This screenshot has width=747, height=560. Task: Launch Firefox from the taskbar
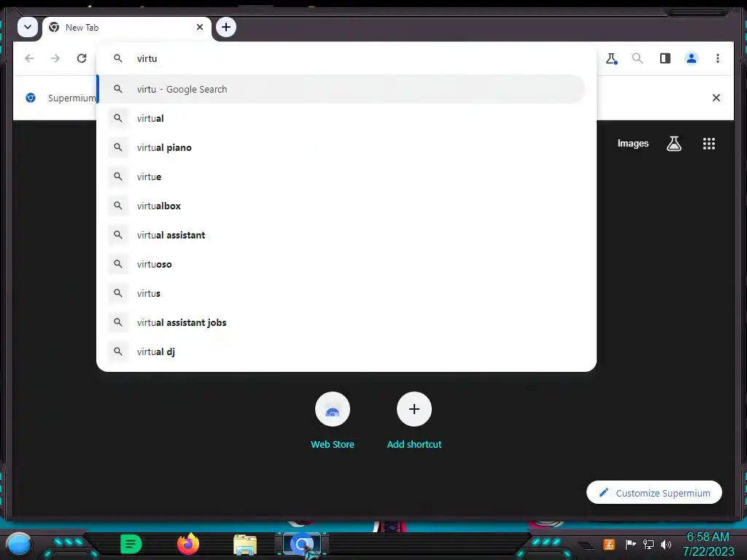pyautogui.click(x=188, y=544)
